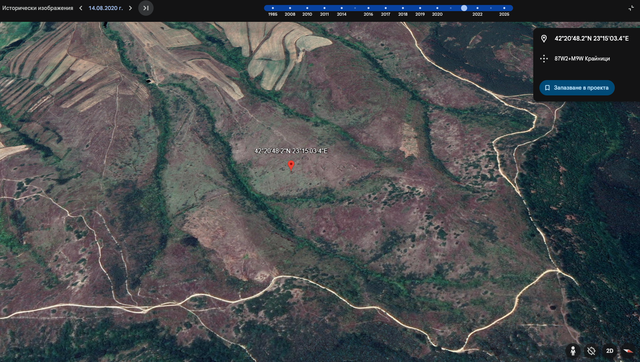Select the 2011 marker on the timeline
Screen dimensions: 640x362
coord(324,8)
